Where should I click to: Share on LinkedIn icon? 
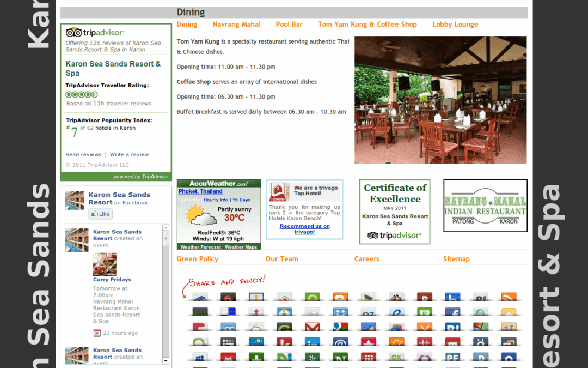point(313,342)
